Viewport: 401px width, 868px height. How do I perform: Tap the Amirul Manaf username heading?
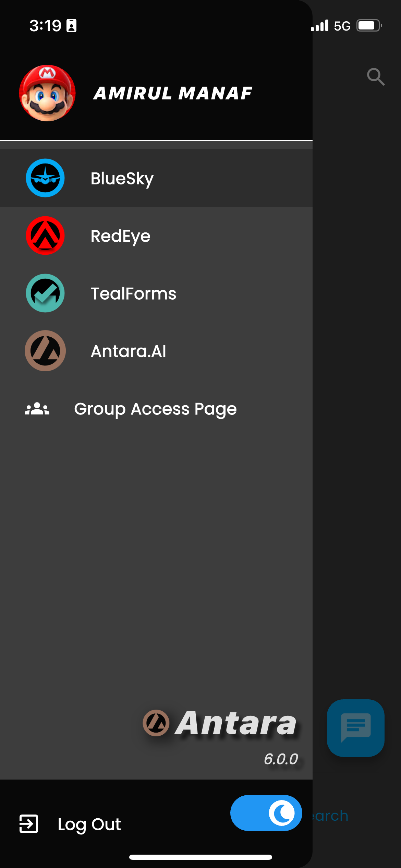point(173,93)
